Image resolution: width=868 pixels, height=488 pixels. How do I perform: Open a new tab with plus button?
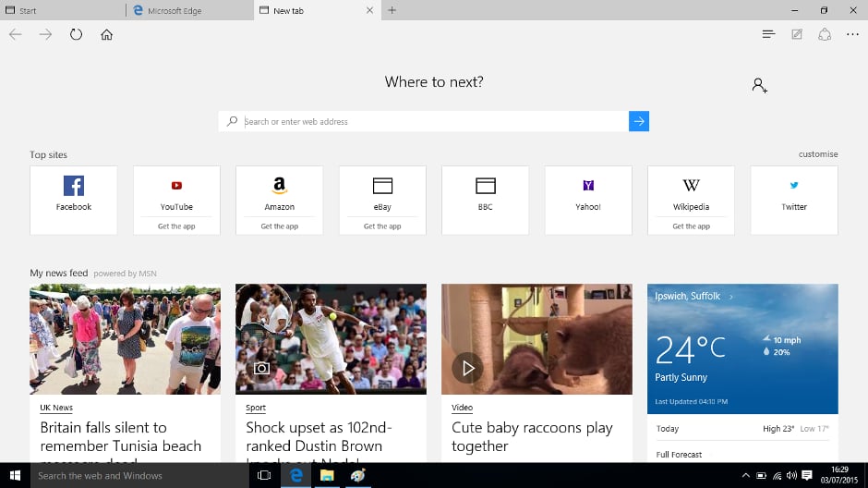[392, 10]
